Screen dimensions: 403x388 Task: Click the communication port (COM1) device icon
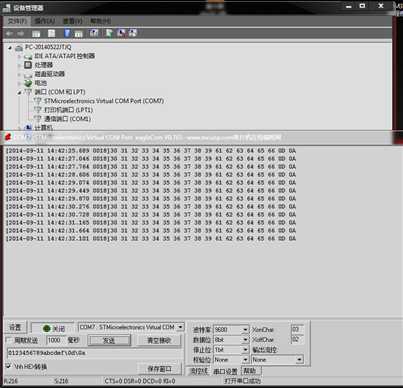(38, 119)
